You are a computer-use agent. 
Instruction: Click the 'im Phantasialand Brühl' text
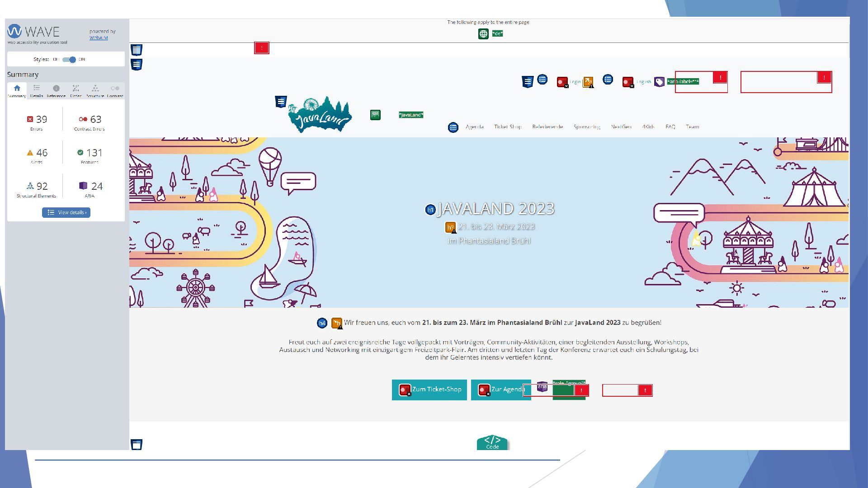coord(489,241)
